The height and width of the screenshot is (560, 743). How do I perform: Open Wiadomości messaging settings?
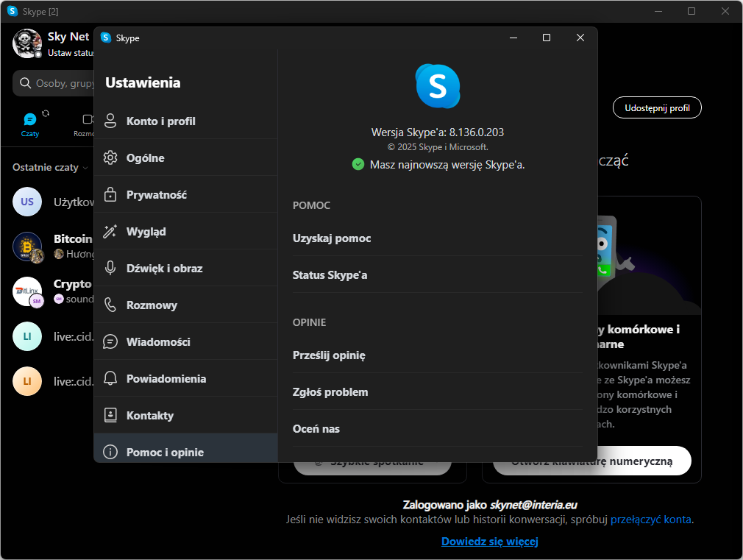pyautogui.click(x=185, y=342)
